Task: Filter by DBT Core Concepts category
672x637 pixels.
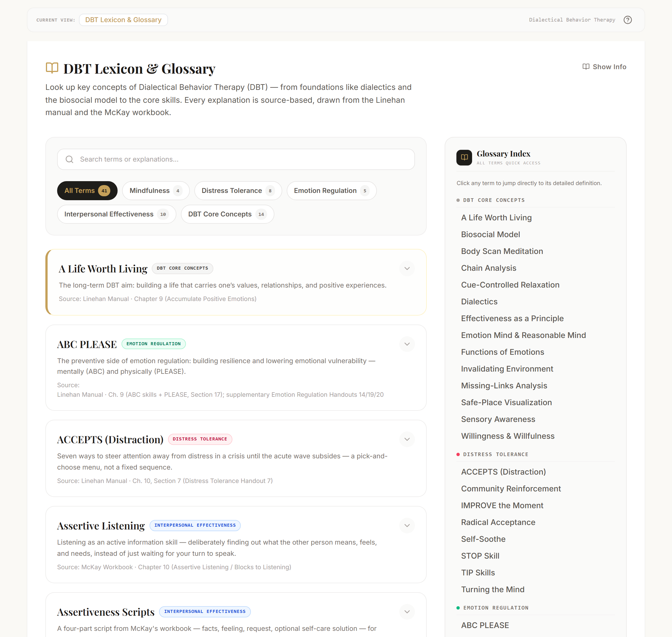Action: [227, 214]
